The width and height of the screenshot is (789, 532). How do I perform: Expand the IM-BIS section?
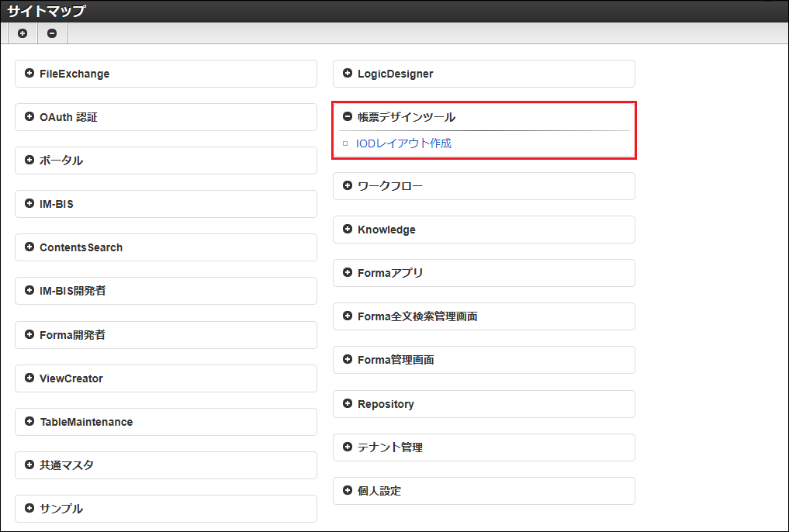[x=29, y=204]
